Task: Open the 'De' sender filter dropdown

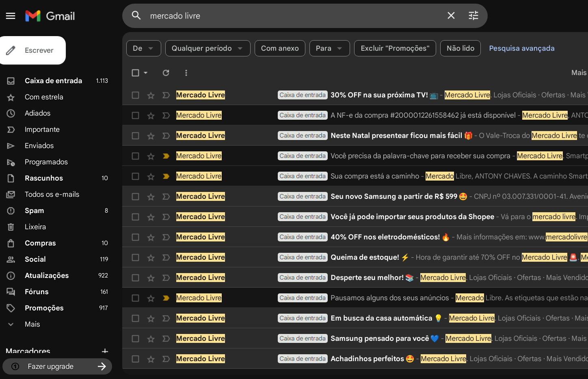Action: click(x=143, y=48)
